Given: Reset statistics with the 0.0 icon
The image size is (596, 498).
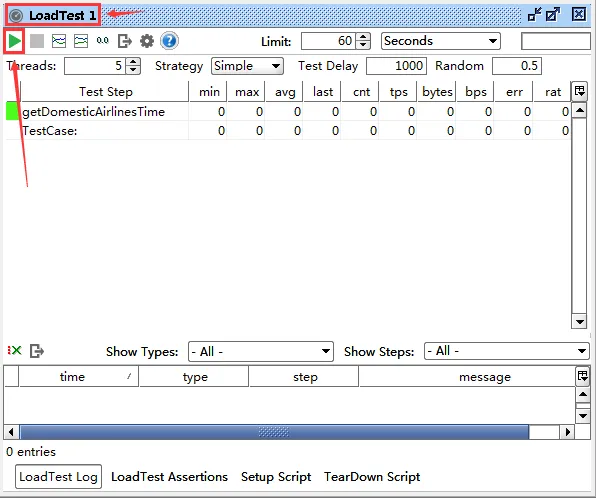Looking at the screenshot, I should (x=103, y=41).
